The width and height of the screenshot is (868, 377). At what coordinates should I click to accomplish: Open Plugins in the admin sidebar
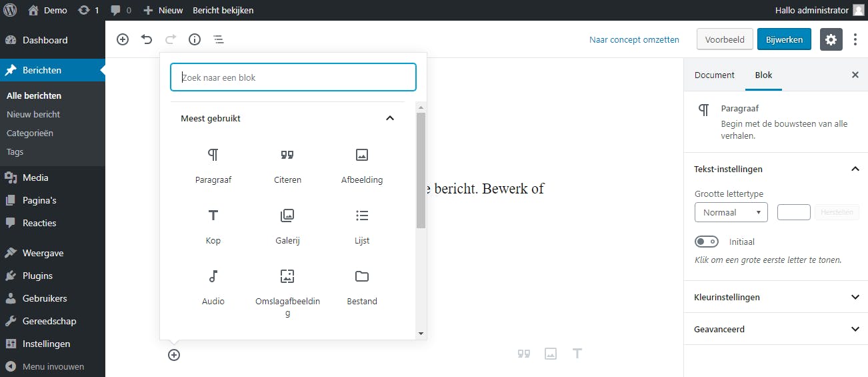point(37,276)
